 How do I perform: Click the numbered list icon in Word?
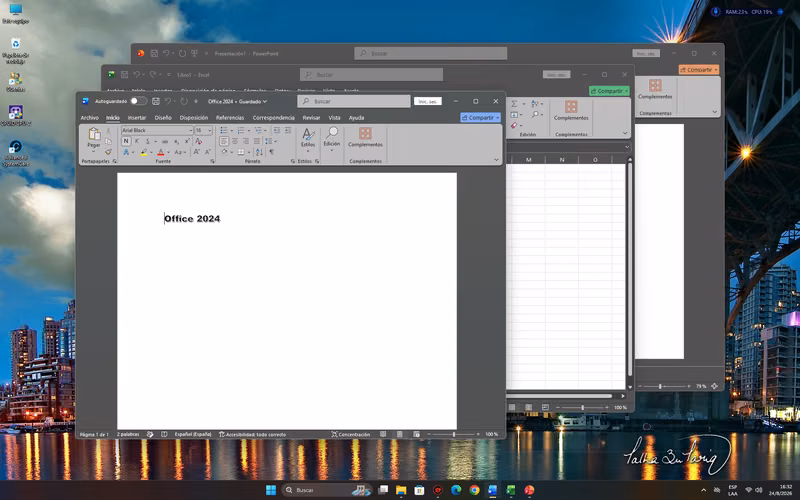point(241,131)
